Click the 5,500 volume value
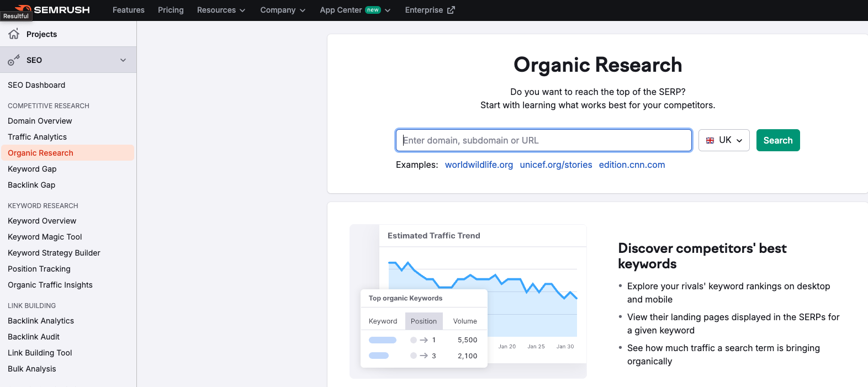 point(467,340)
